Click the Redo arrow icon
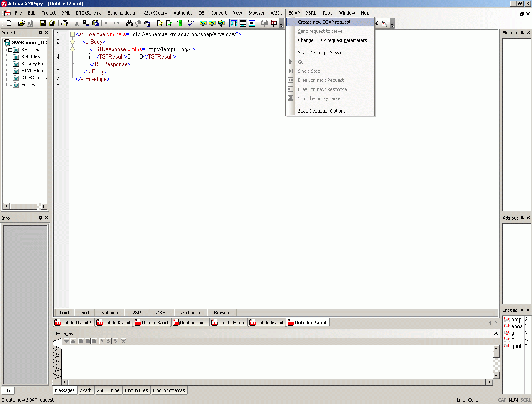The image size is (532, 404). [x=117, y=23]
